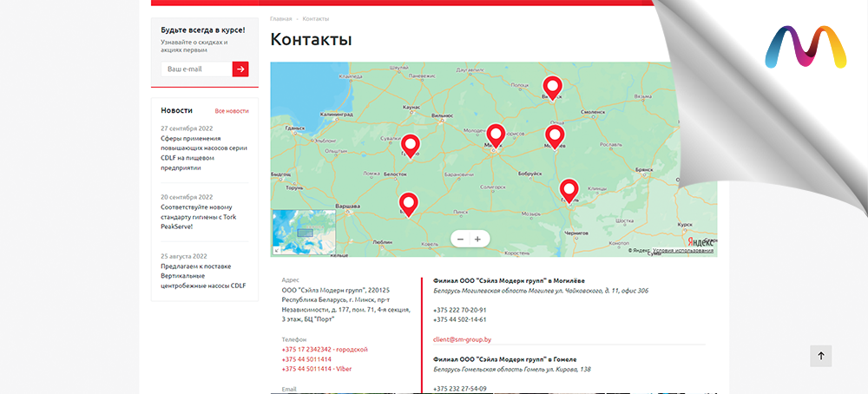
Task: Zoom in the map with plus button
Action: (478, 239)
